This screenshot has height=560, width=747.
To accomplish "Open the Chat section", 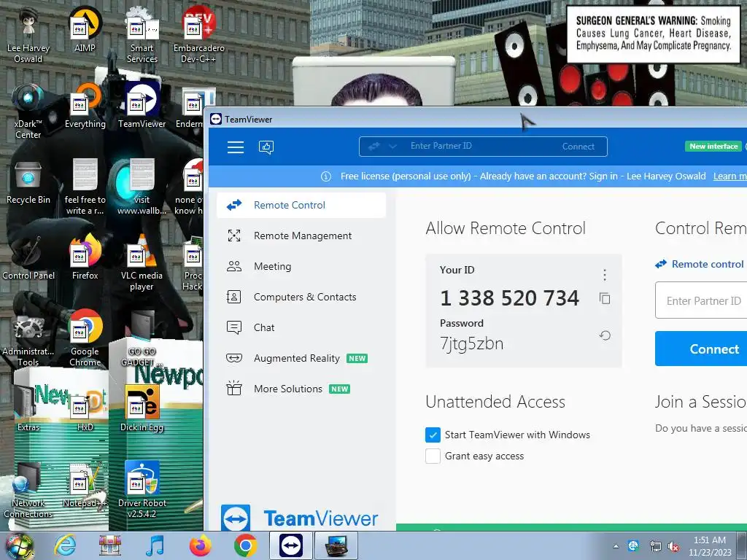I will pyautogui.click(x=301, y=327).
